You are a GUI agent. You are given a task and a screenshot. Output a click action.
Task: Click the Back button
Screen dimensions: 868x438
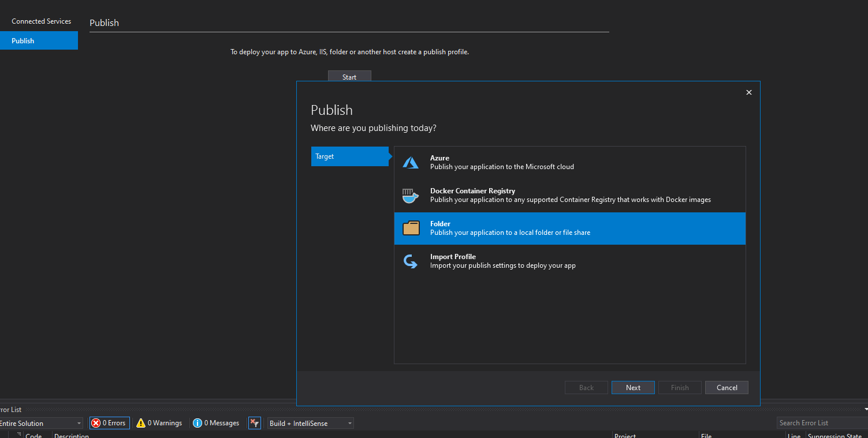click(x=586, y=388)
